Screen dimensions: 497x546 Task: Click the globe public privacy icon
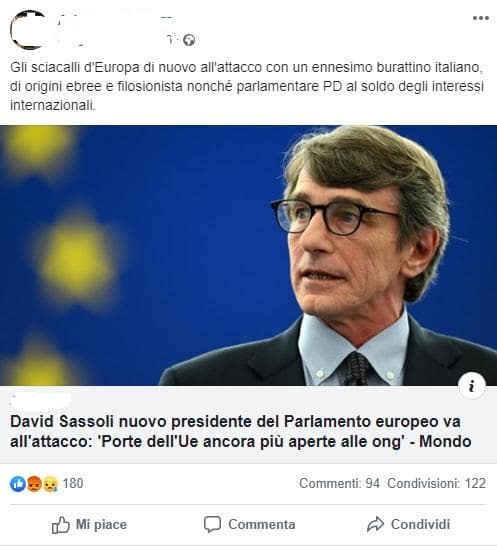[189, 40]
